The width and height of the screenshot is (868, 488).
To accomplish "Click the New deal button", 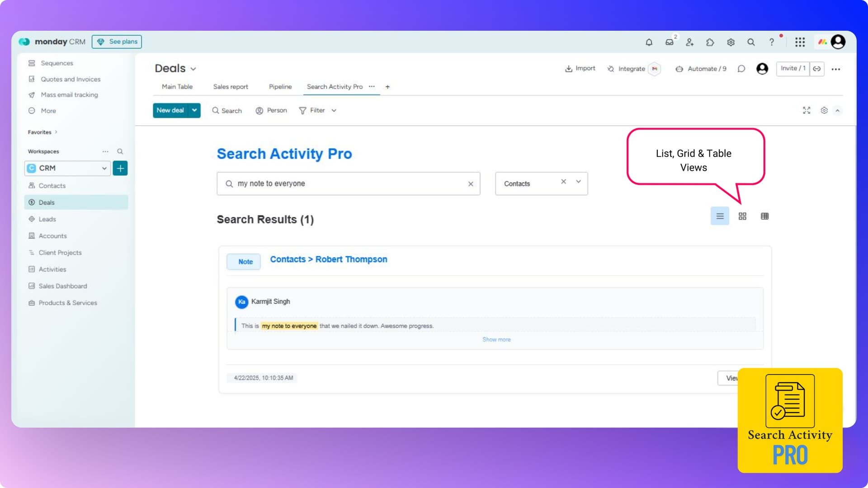I will click(x=170, y=110).
